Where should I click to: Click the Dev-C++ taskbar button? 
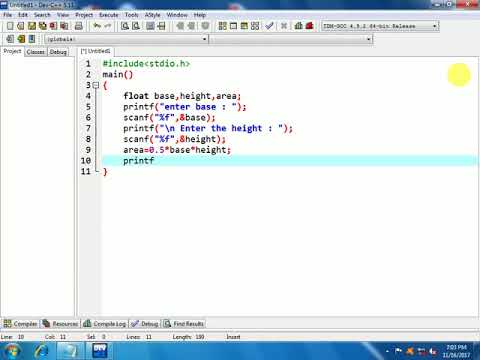99,351
